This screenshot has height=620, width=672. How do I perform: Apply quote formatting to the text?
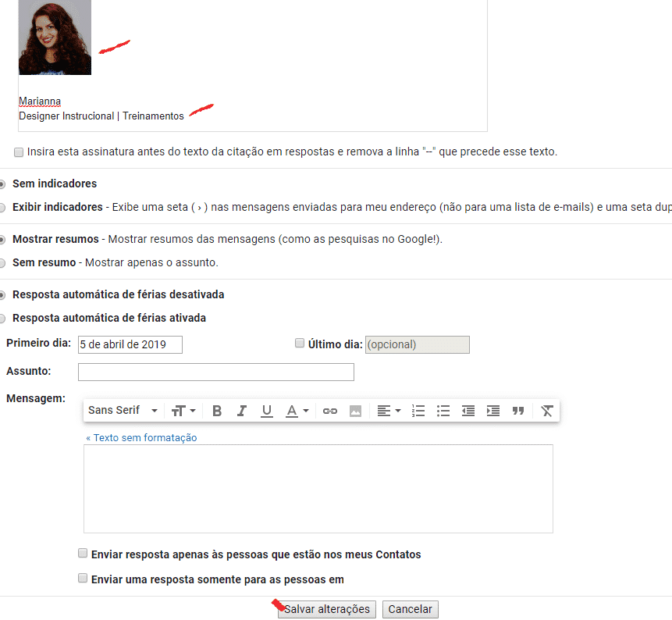(518, 411)
